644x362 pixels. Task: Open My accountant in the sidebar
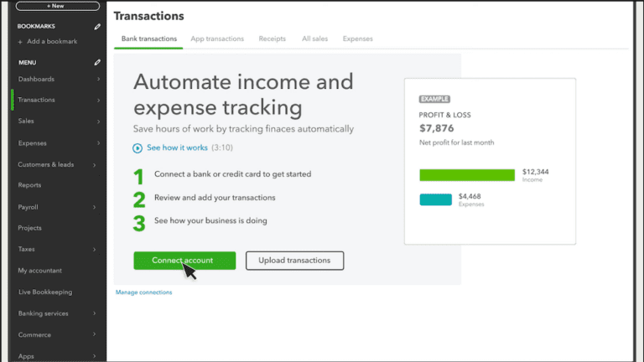tap(40, 271)
